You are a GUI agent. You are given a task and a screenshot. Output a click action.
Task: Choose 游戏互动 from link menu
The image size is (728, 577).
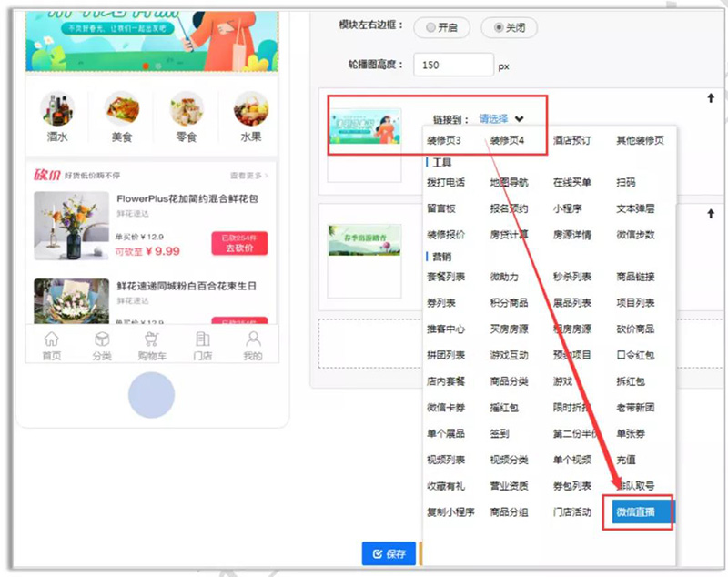coord(509,355)
